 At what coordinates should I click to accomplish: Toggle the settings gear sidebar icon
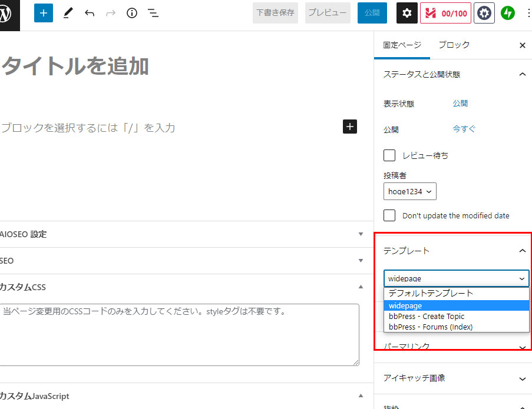click(407, 13)
